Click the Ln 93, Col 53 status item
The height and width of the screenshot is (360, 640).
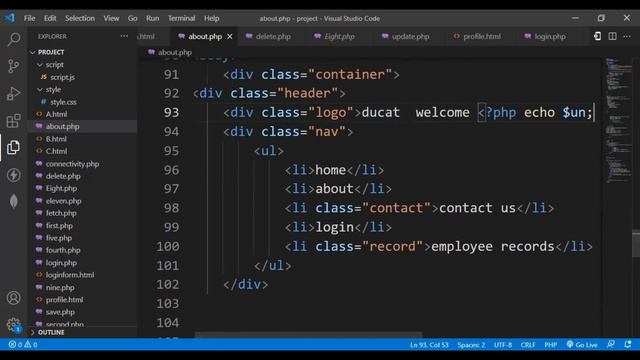click(x=429, y=344)
